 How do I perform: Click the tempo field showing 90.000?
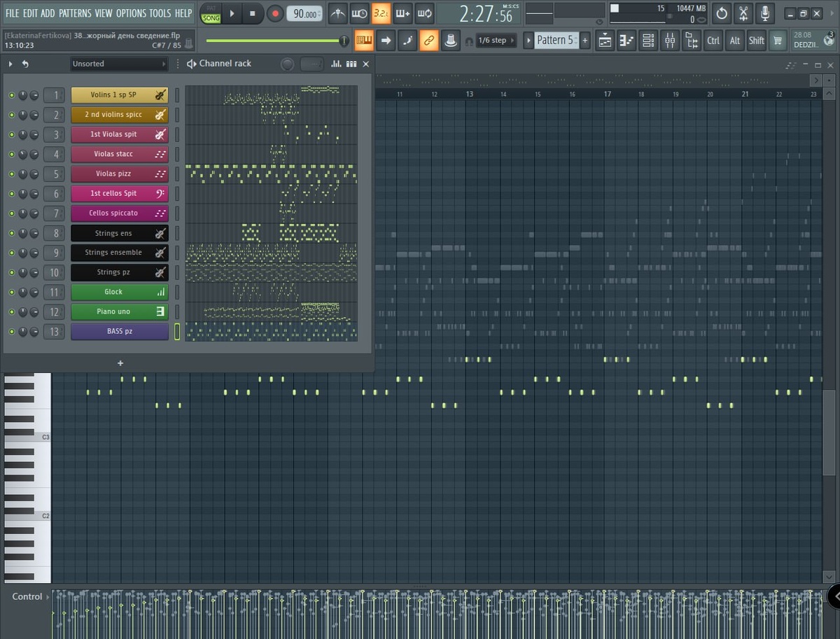(x=304, y=14)
